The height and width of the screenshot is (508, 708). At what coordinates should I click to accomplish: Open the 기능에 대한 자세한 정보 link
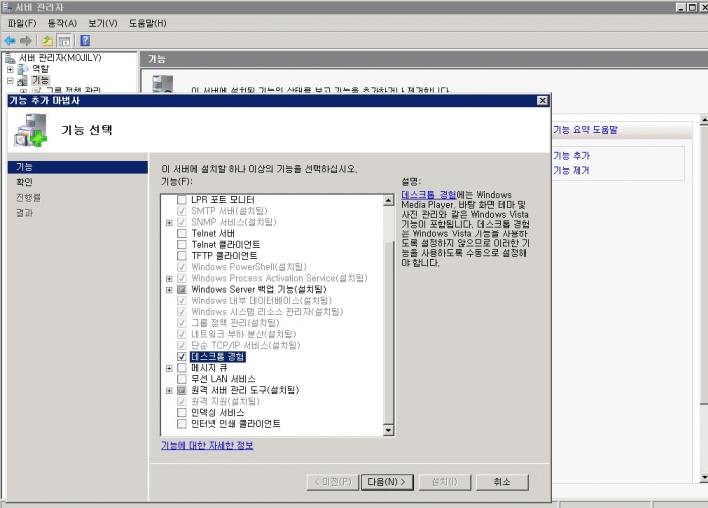click(207, 445)
